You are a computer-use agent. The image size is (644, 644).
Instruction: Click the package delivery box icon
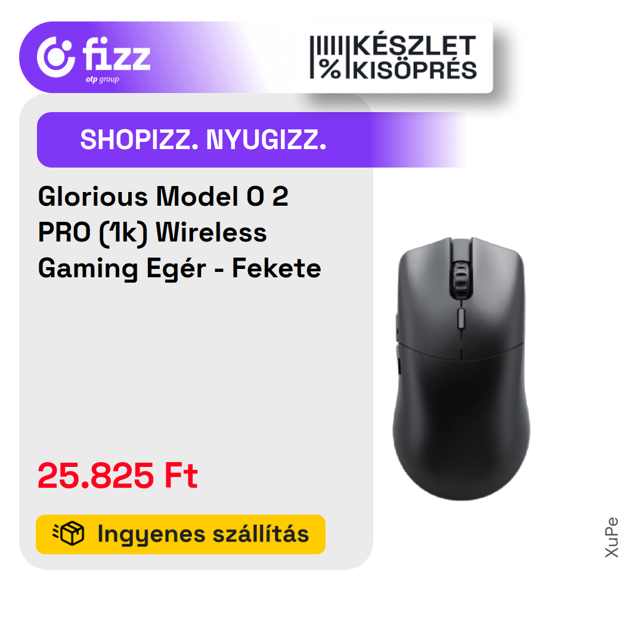pyautogui.click(x=68, y=534)
